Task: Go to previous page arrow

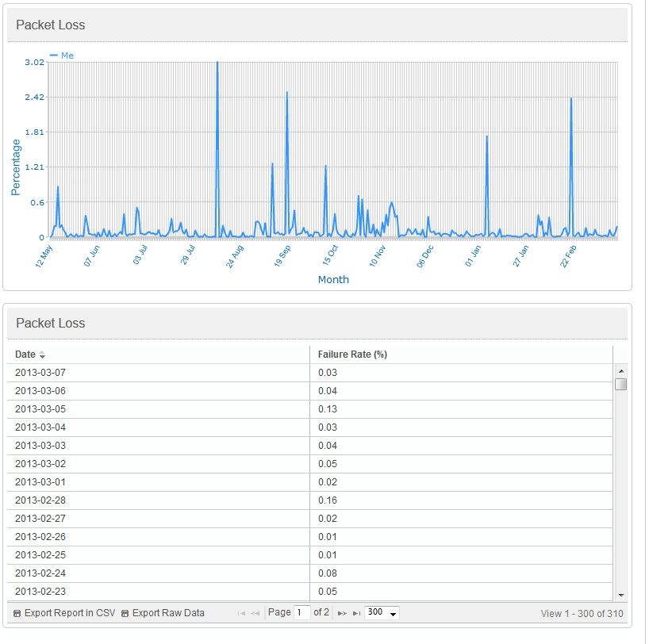Action: point(255,613)
